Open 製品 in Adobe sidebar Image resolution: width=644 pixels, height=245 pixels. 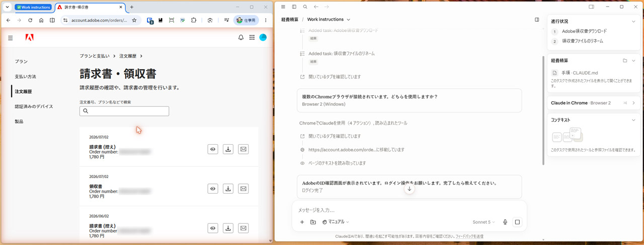(x=19, y=121)
